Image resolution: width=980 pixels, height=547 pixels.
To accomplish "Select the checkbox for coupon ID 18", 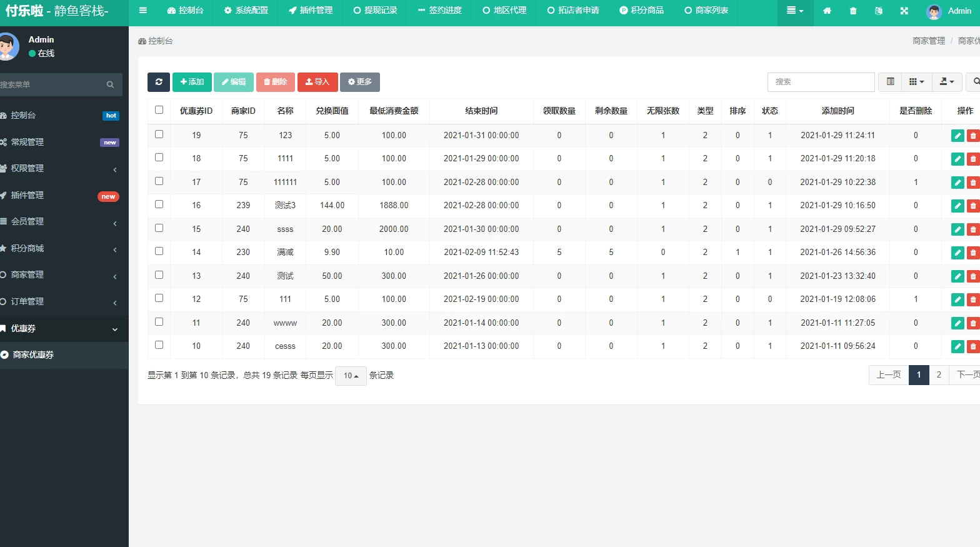I will click(x=159, y=158).
